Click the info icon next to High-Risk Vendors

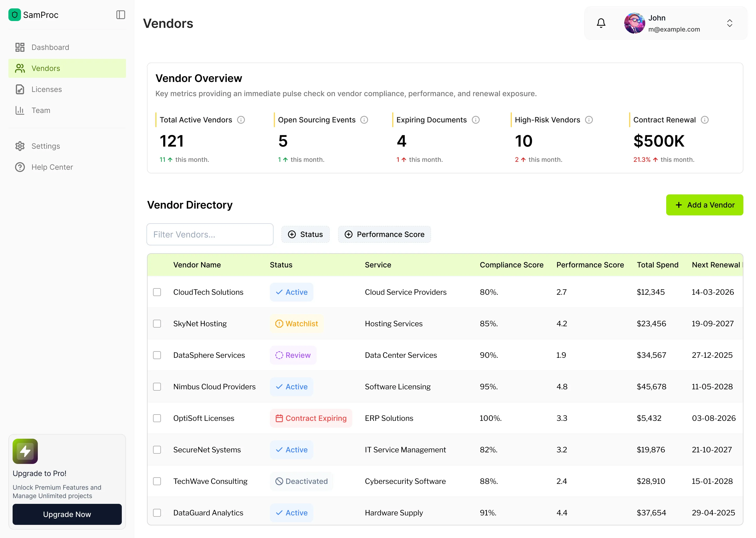click(x=589, y=120)
